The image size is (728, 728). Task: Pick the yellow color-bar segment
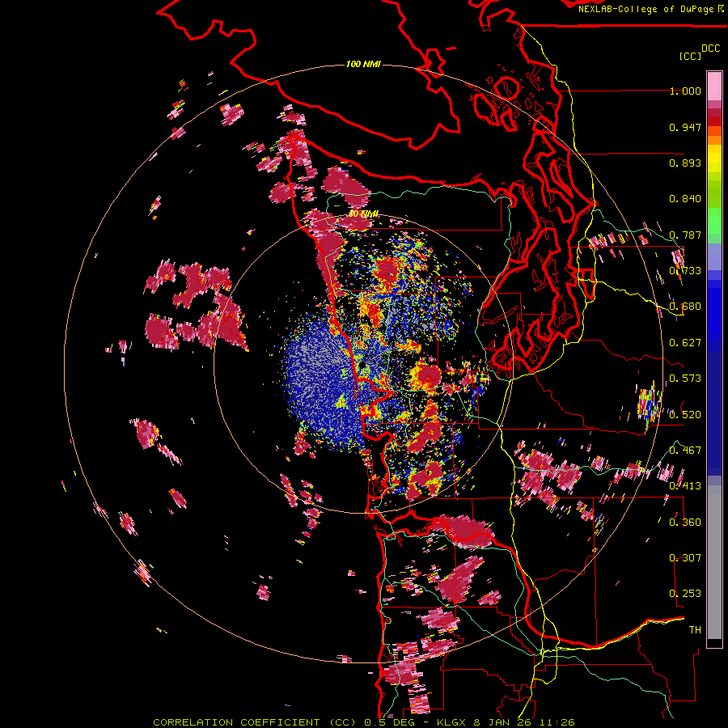click(x=714, y=159)
